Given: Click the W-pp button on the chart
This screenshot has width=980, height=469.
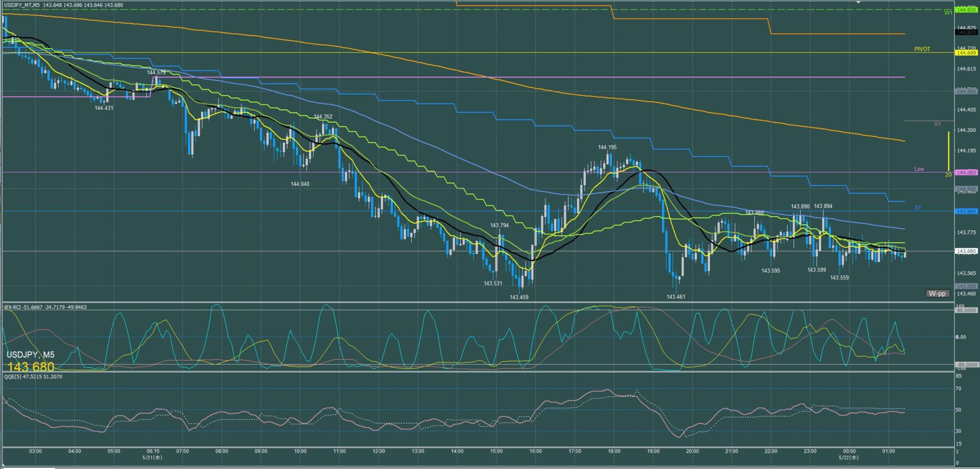Looking at the screenshot, I should (x=938, y=293).
